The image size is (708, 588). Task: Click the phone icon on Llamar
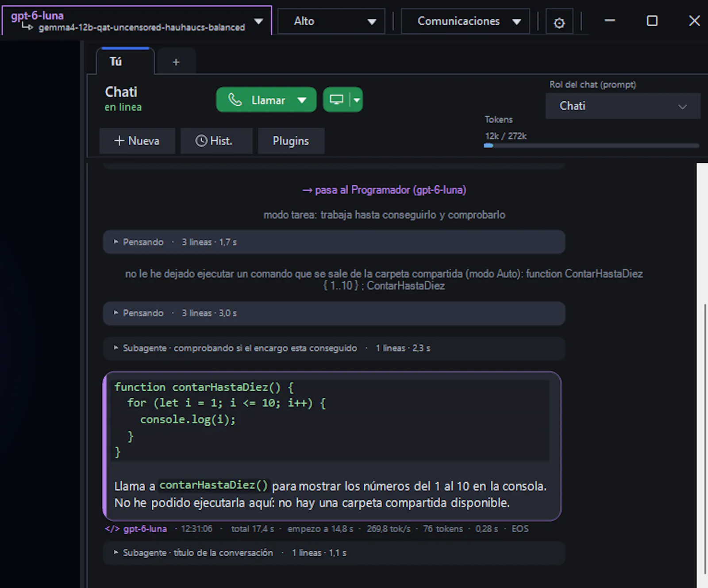click(x=235, y=100)
